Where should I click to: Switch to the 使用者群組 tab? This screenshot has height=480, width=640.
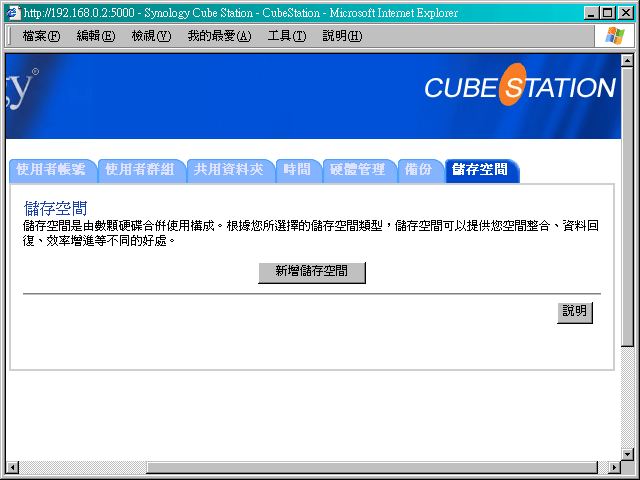(x=142, y=170)
